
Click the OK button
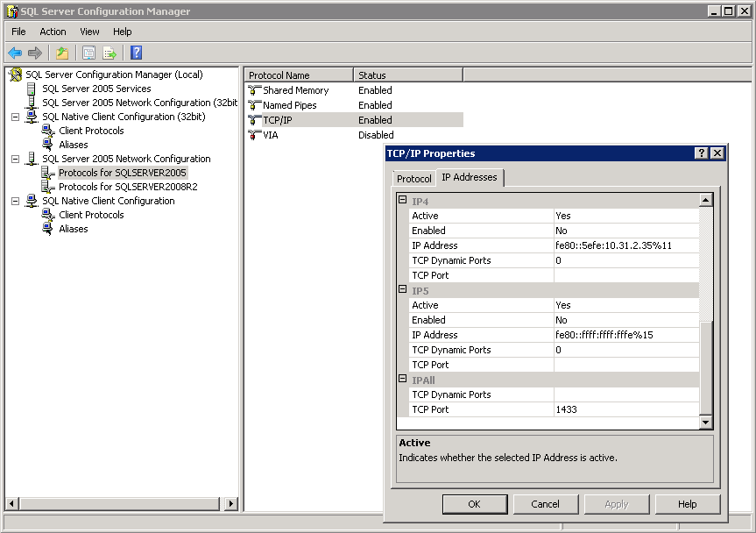475,504
